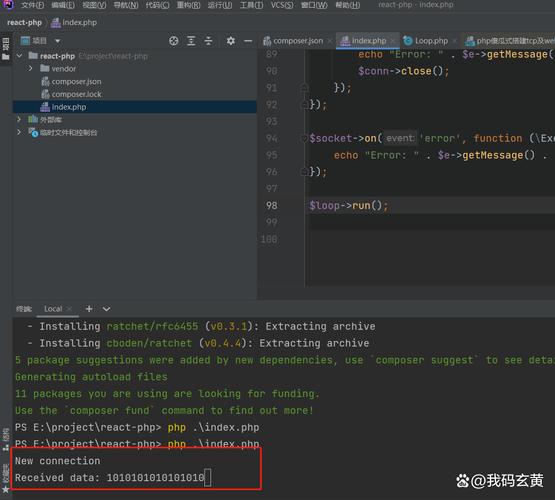Switch to composer.json editor tab

tap(298, 41)
